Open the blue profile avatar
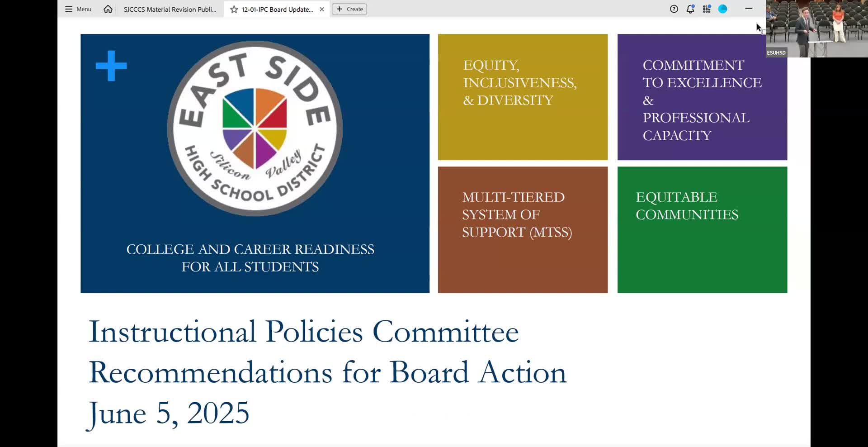 point(723,9)
